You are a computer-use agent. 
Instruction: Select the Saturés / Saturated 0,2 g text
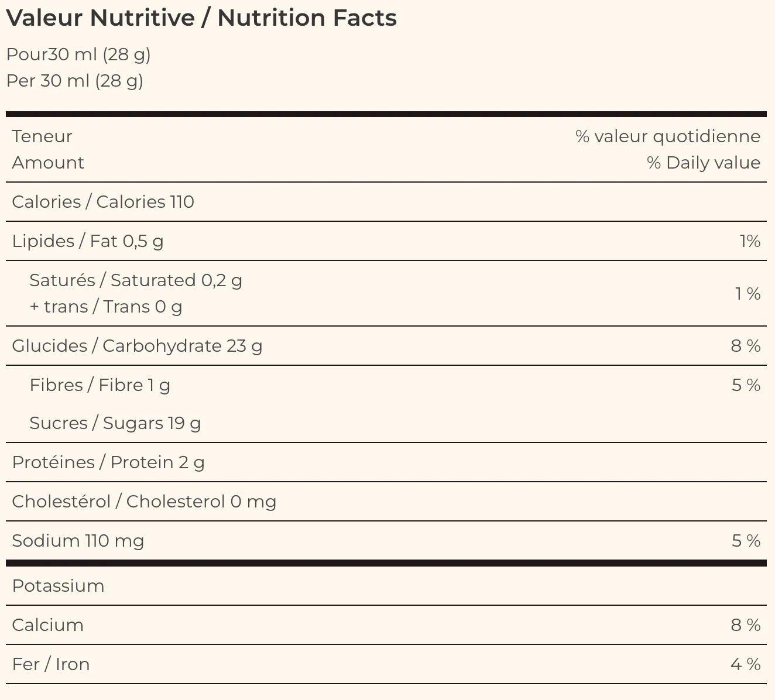coord(136,280)
